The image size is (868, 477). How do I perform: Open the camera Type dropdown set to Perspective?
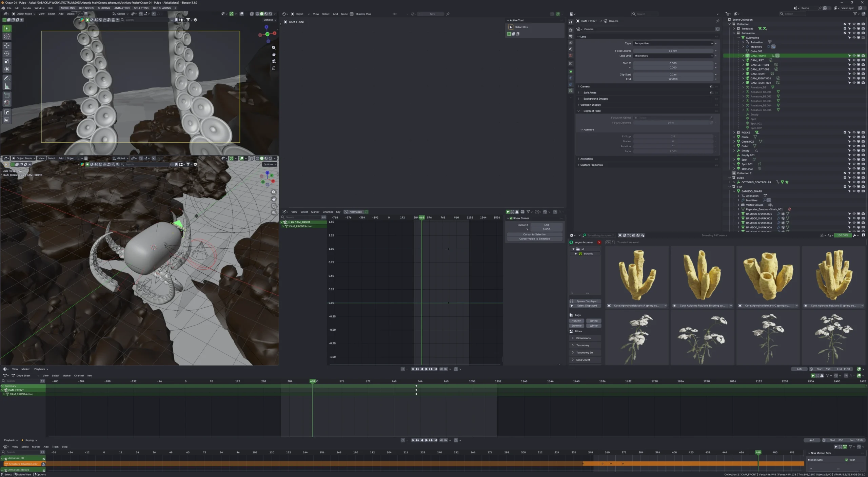pos(673,43)
